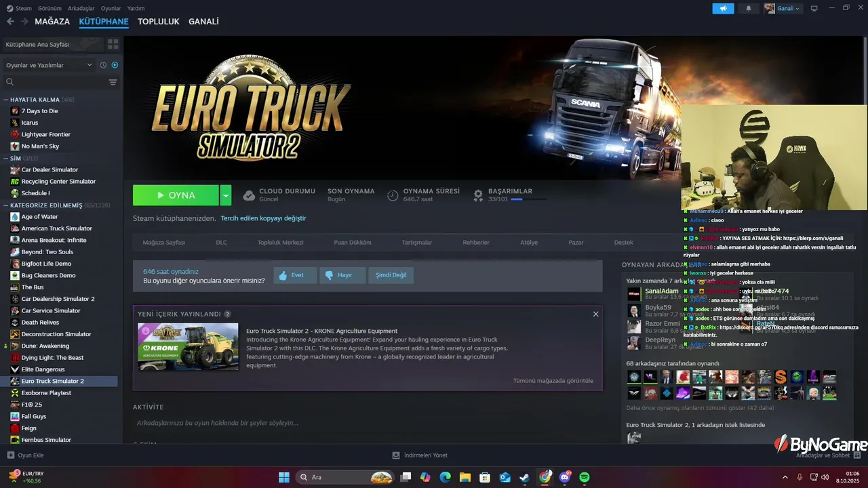868x488 pixels.
Task: Click 'Tümünü mağazada görüntüle' link
Action: click(x=553, y=381)
